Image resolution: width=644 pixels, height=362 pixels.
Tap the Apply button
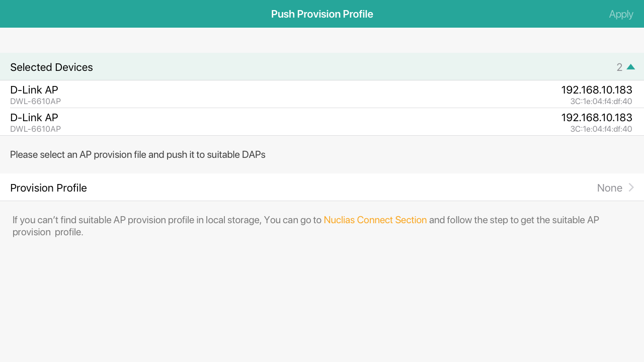click(620, 14)
